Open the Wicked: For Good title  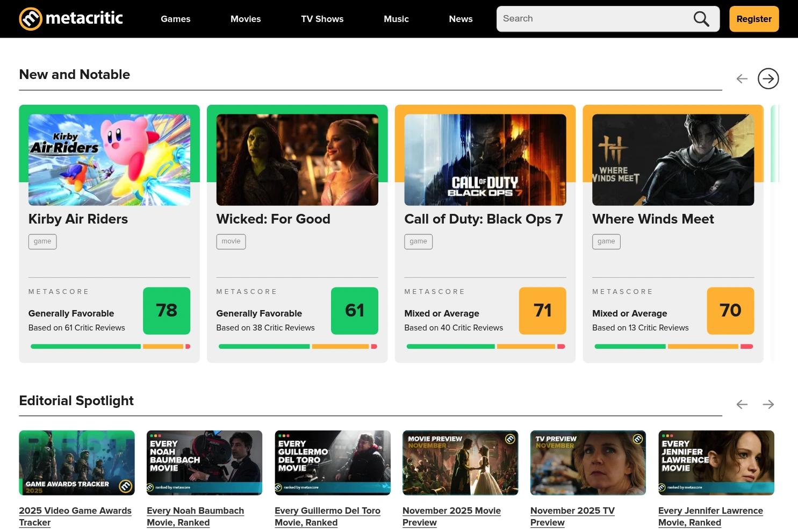[x=273, y=219]
